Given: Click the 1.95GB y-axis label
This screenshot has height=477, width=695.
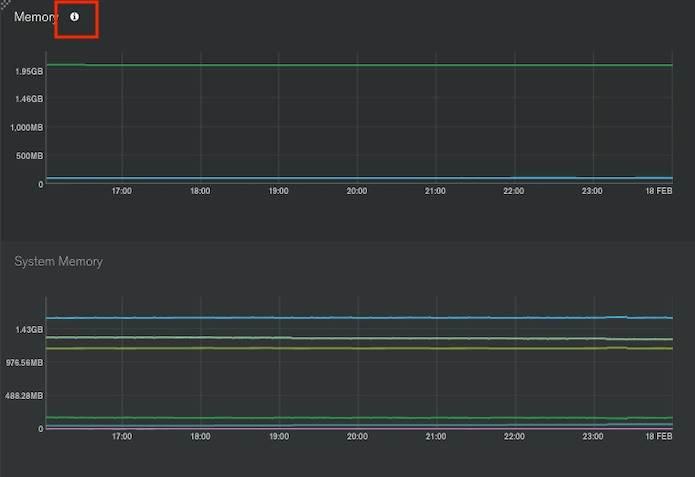Looking at the screenshot, I should click(x=29, y=71).
